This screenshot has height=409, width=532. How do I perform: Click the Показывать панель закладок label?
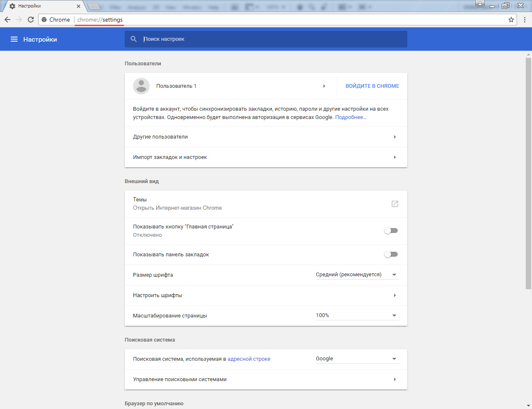(171, 255)
